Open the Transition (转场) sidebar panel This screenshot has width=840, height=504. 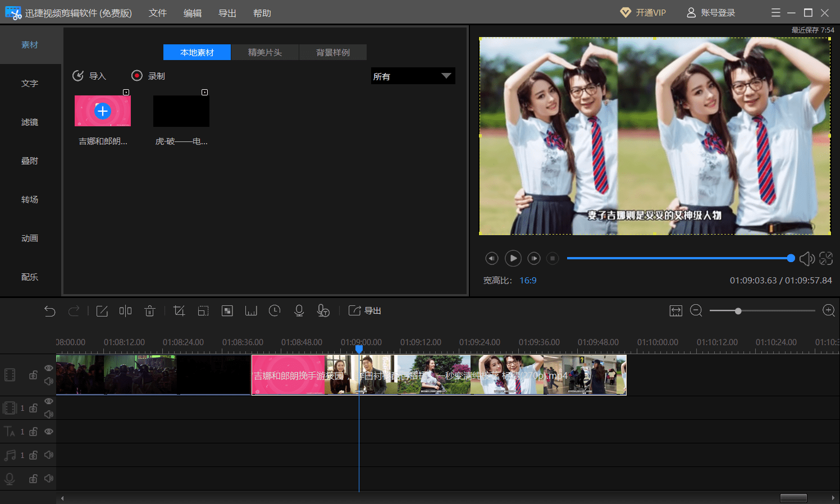(30, 200)
